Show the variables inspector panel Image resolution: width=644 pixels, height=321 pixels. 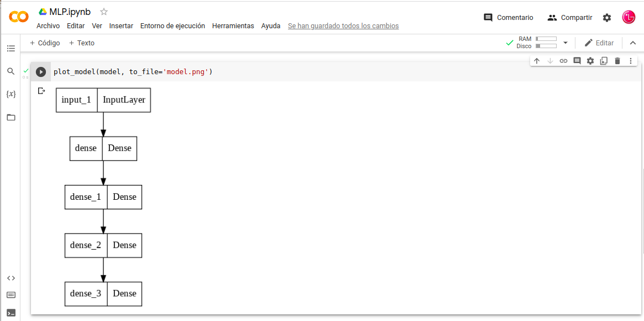click(11, 94)
